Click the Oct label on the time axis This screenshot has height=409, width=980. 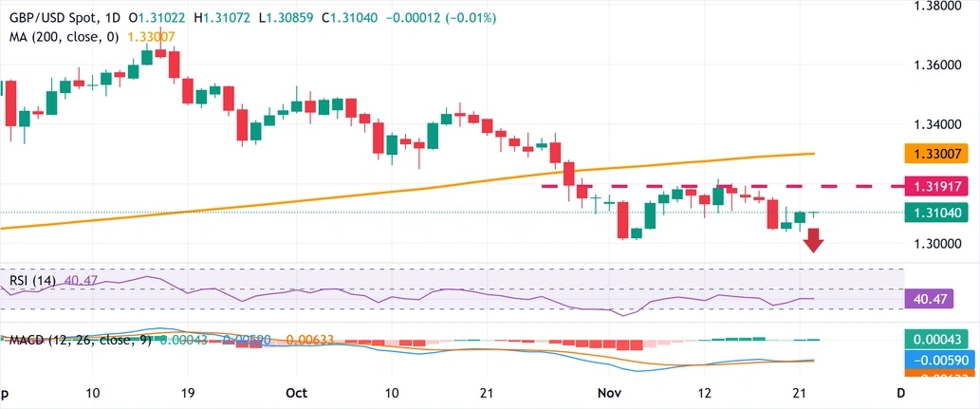(297, 391)
